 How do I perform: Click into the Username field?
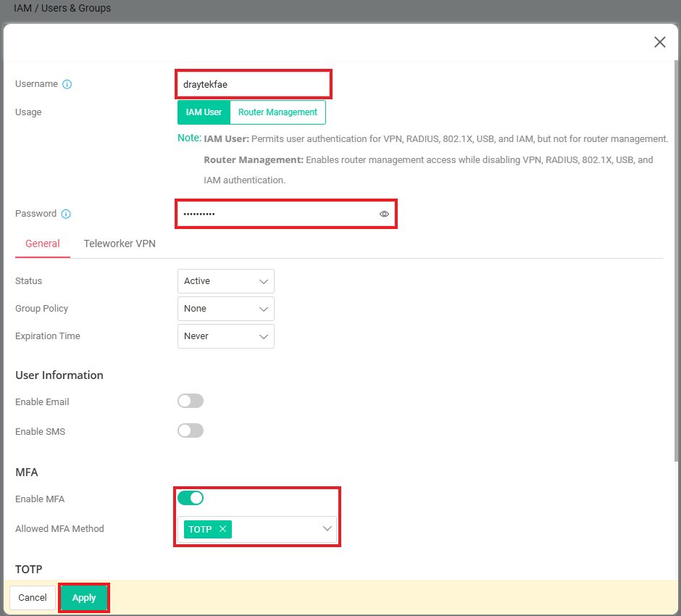(x=254, y=84)
